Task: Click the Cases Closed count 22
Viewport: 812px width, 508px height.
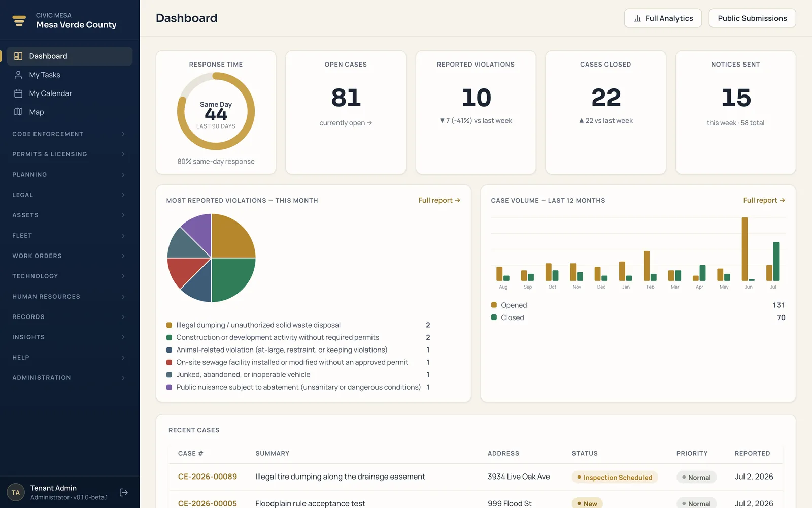Action: click(x=606, y=98)
